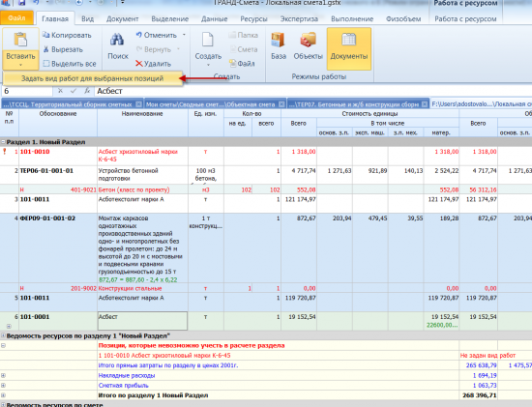Click the Выделить все command
The height and width of the screenshot is (407, 532).
(x=70, y=64)
